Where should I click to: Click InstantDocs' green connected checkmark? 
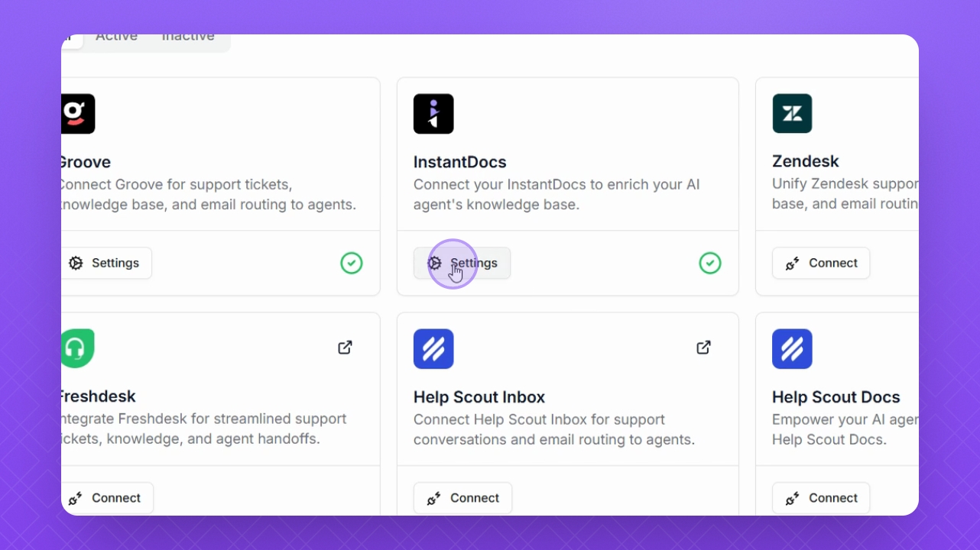point(709,264)
